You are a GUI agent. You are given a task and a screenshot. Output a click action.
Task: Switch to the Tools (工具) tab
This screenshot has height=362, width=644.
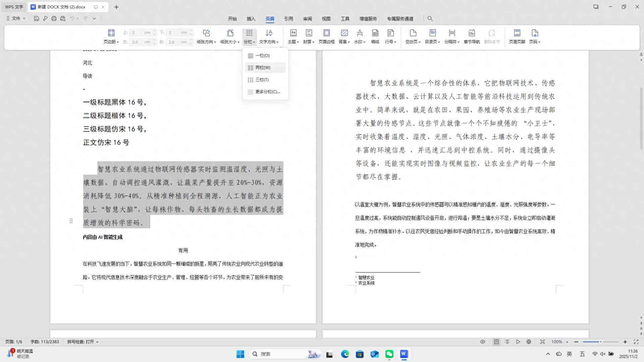point(345,19)
